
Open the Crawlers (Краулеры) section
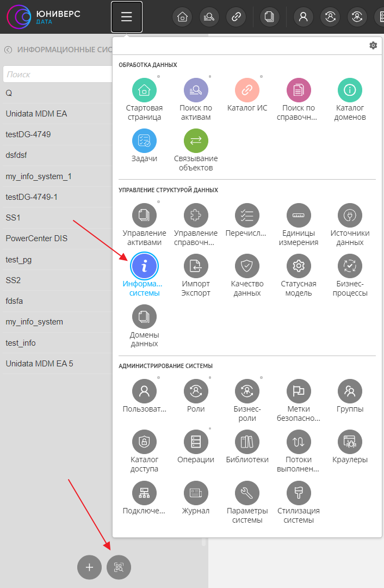point(350,442)
